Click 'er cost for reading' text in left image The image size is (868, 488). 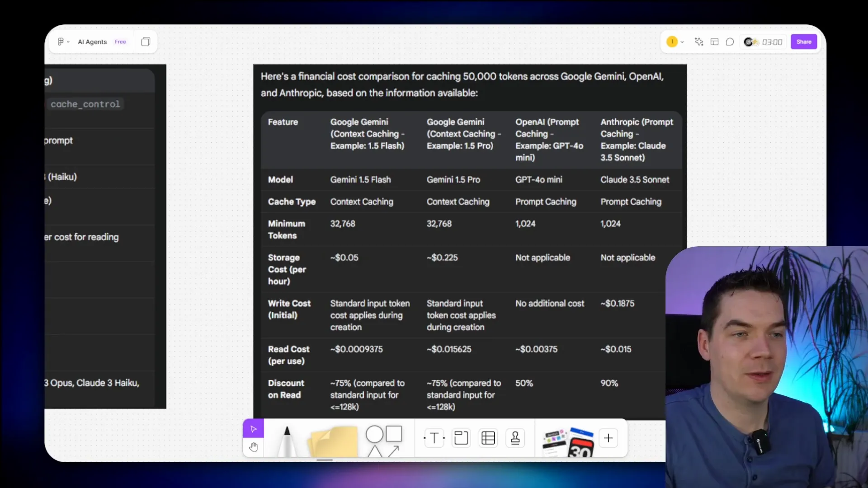point(81,237)
